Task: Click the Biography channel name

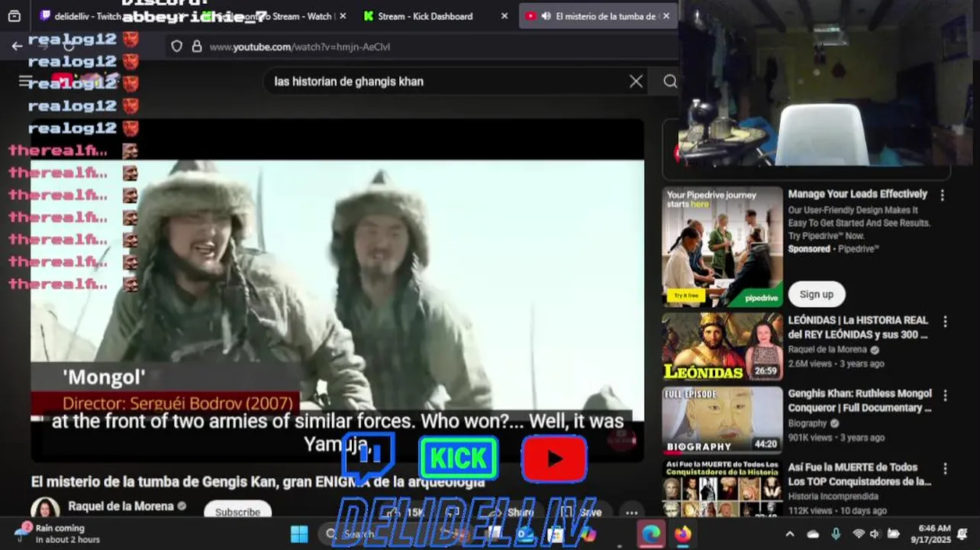Action: [808, 423]
